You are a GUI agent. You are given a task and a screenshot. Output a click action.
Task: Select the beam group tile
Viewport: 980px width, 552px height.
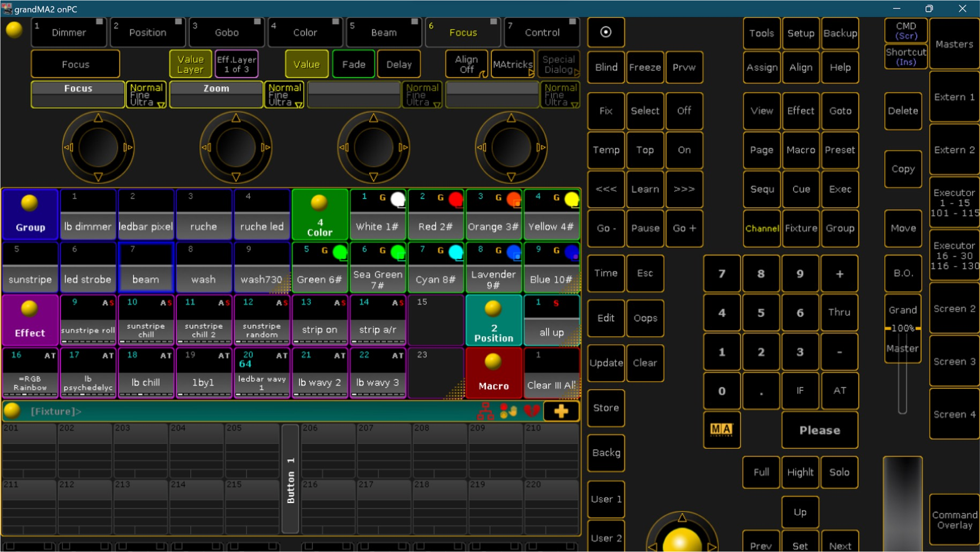click(146, 267)
